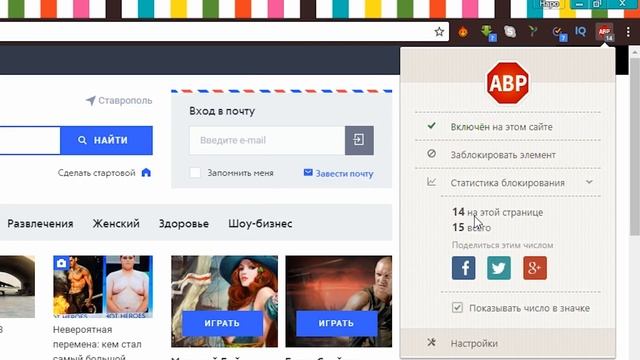Click the Введите e-mail input field
The image size is (640, 360).
267,140
